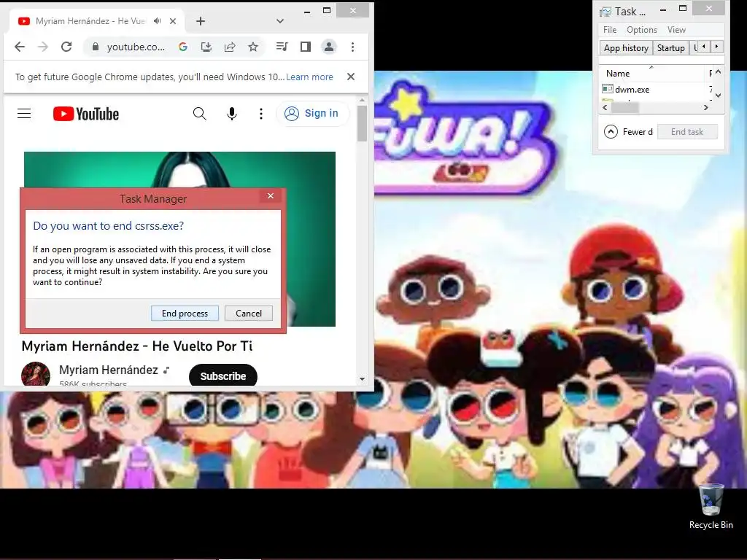The height and width of the screenshot is (560, 747).
Task: Toggle Chrome side panel
Action: click(x=306, y=47)
